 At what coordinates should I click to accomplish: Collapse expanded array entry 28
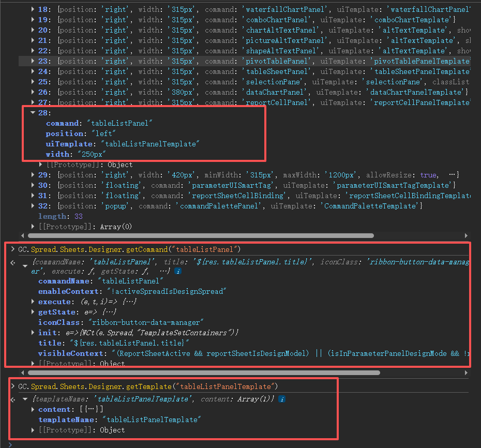click(33, 113)
